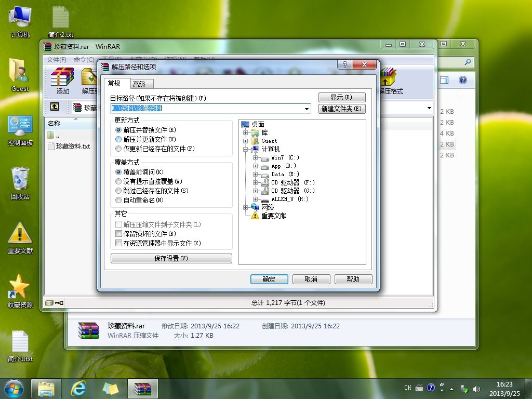532x399 pixels.
Task: Select 解压并替换文件 radio option
Action: pyautogui.click(x=118, y=130)
